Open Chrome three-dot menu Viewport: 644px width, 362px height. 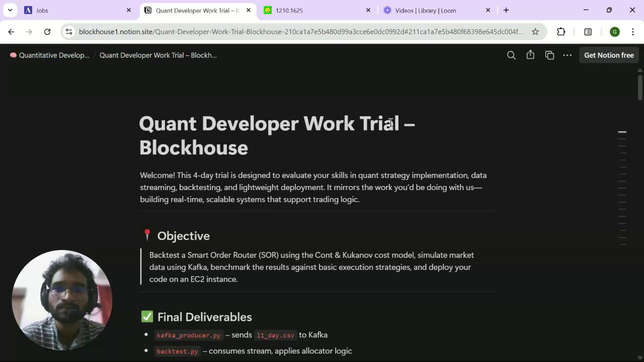click(x=633, y=32)
